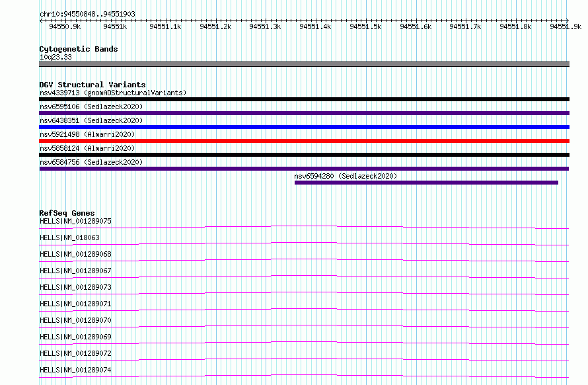Select the HELLS|NM_001289069 transcript label
This screenshot has width=588, height=385.
[75, 337]
